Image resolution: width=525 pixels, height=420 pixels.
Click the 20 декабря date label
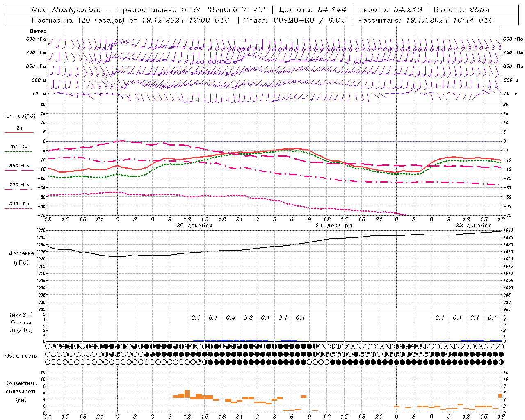[194, 226]
